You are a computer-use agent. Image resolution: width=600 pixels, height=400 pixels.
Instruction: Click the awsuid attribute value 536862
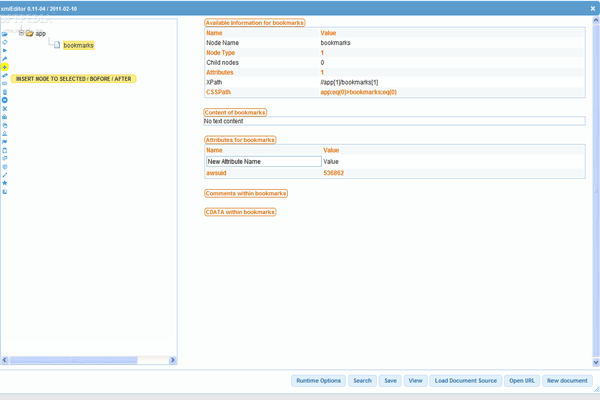[334, 173]
